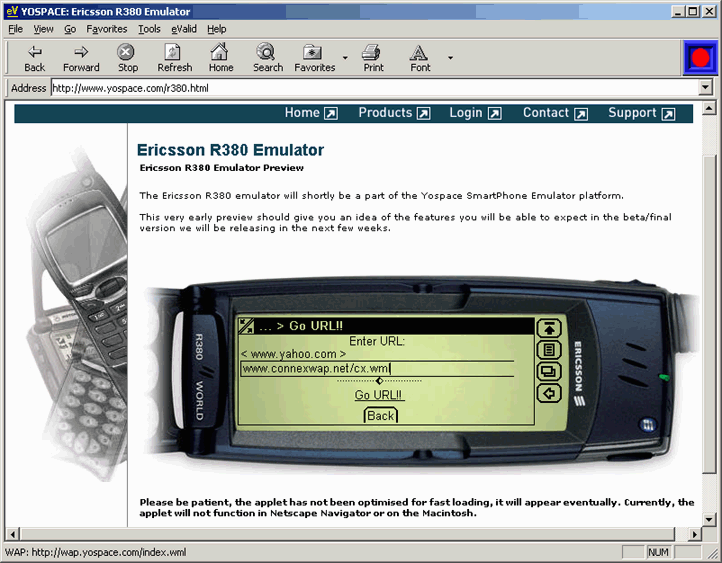
Task: Click the Forward toolbar button
Action: click(81, 58)
